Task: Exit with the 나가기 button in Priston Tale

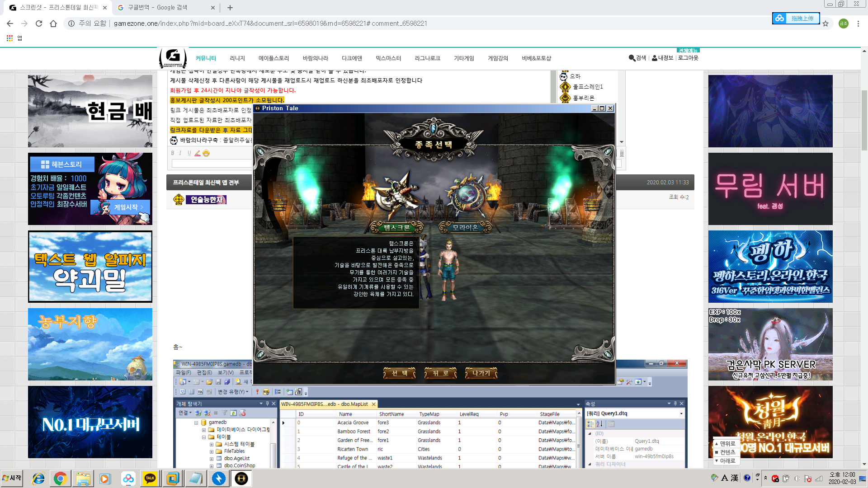Action: (481, 373)
